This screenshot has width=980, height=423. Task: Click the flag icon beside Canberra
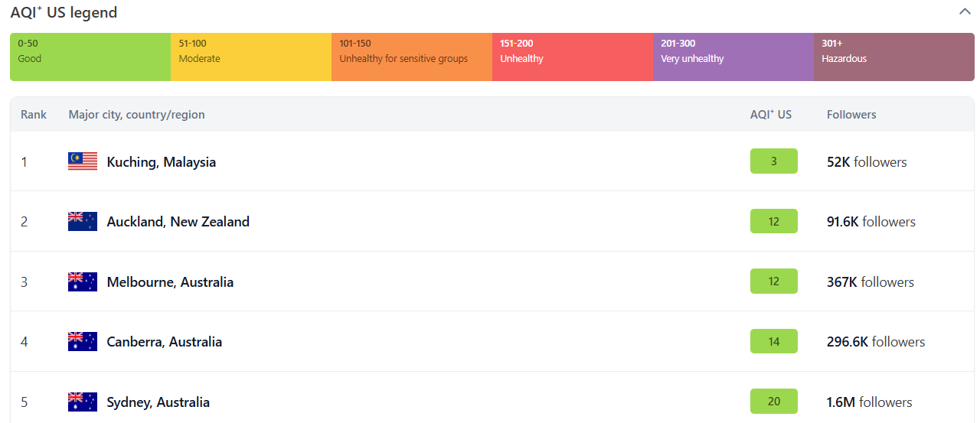83,342
